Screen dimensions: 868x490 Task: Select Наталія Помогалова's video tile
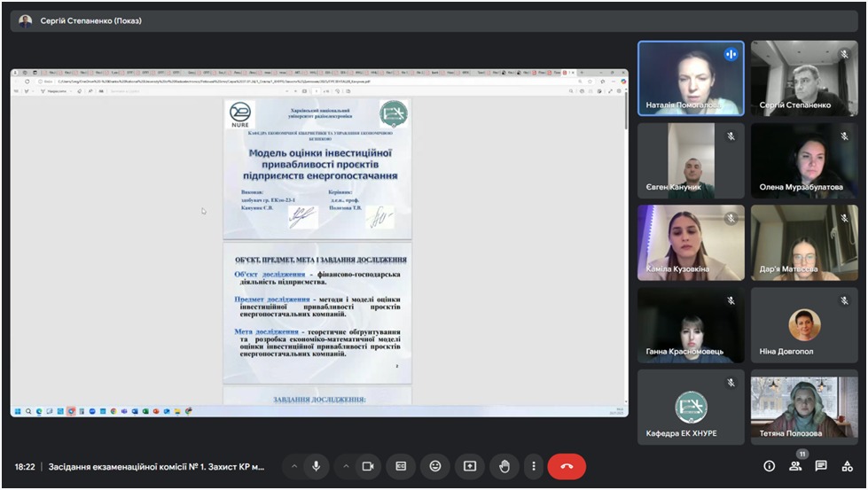point(691,78)
